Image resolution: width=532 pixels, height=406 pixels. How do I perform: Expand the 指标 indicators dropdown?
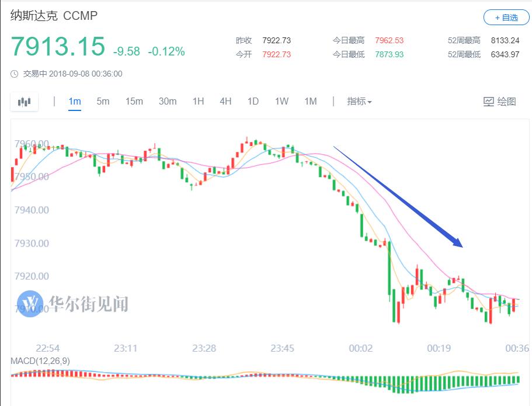[x=359, y=102]
